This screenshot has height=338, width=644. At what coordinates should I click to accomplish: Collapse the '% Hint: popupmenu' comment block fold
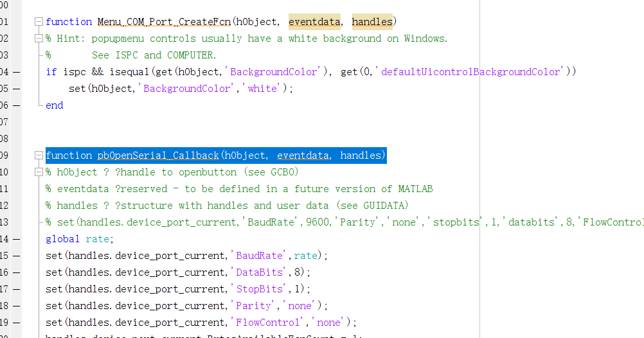(x=39, y=38)
